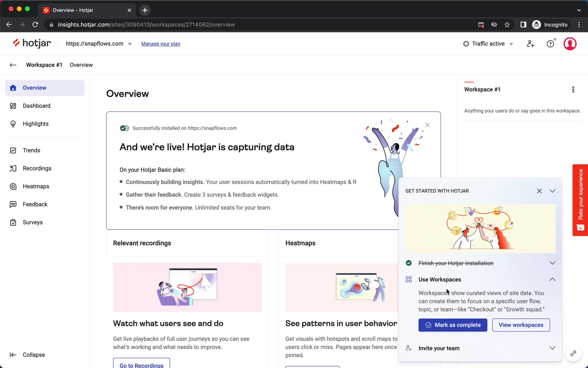
Task: Open the Manage your plan link
Action: (161, 44)
